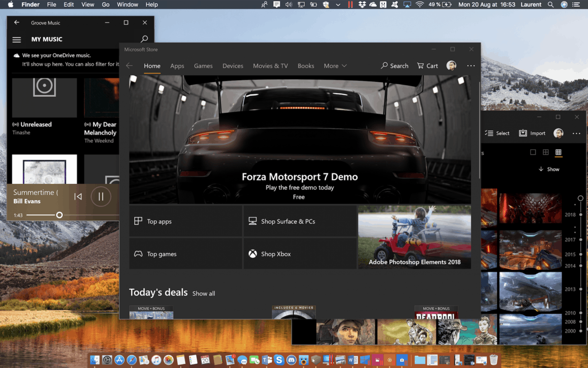Click the Wi-Fi menu bar icon
Screen dimensions: 588x368
pos(420,4)
